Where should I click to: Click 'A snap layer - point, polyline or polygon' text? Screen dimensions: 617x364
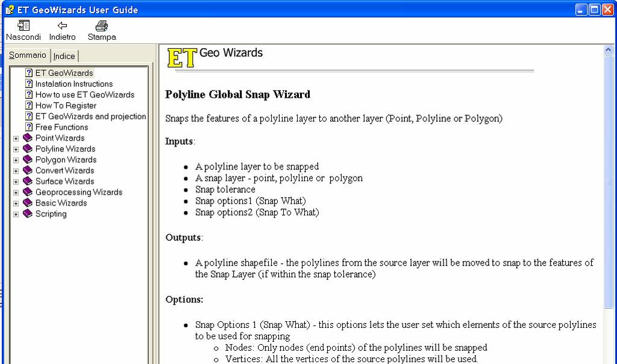(x=279, y=178)
